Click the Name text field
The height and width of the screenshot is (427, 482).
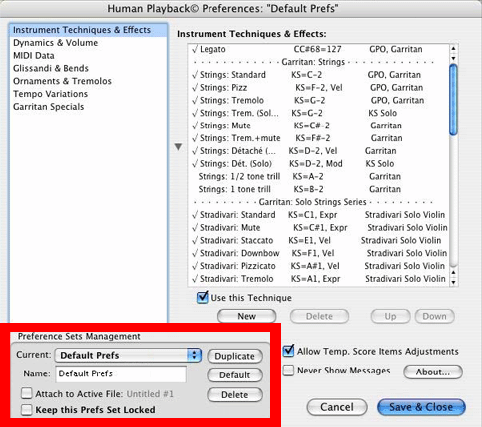point(121,374)
